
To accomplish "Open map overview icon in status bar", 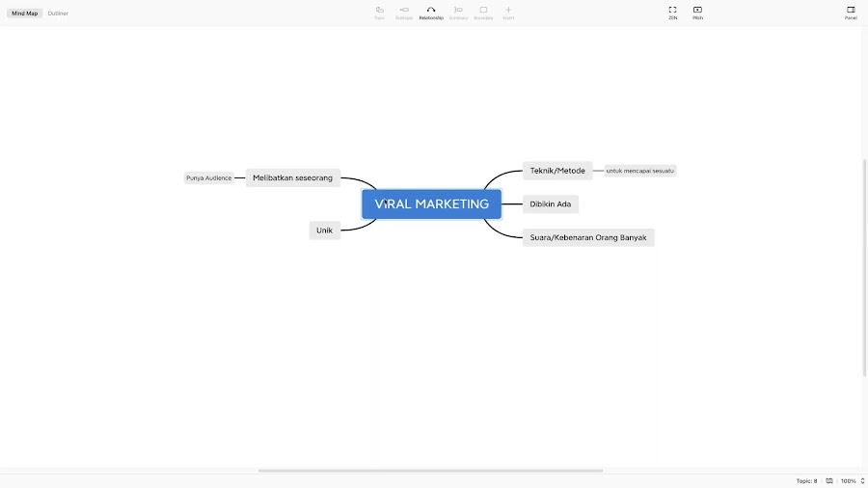I will point(829,481).
